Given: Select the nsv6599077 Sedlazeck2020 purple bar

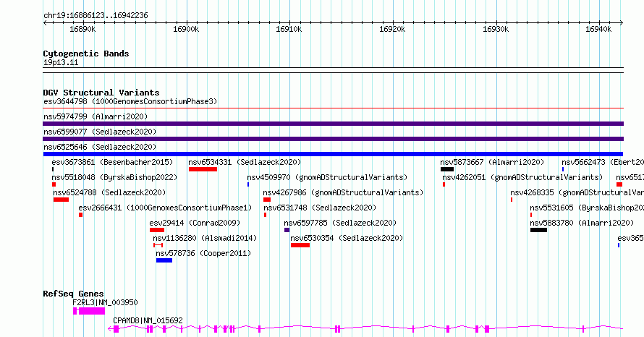Looking at the screenshot, I should point(333,139).
